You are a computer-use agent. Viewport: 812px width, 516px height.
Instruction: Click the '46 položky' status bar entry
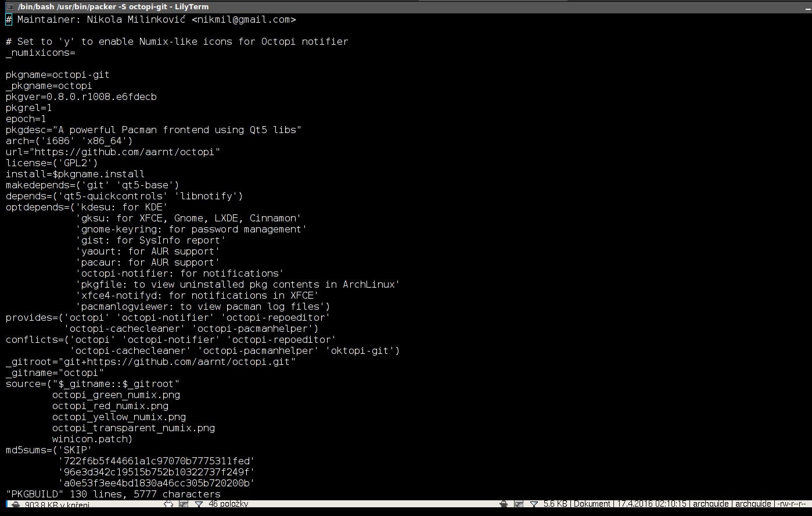tap(228, 504)
